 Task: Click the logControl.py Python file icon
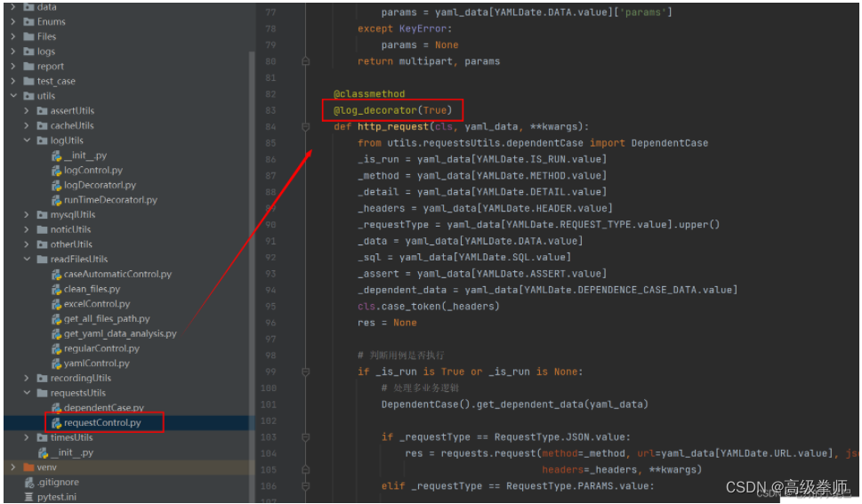56,171
